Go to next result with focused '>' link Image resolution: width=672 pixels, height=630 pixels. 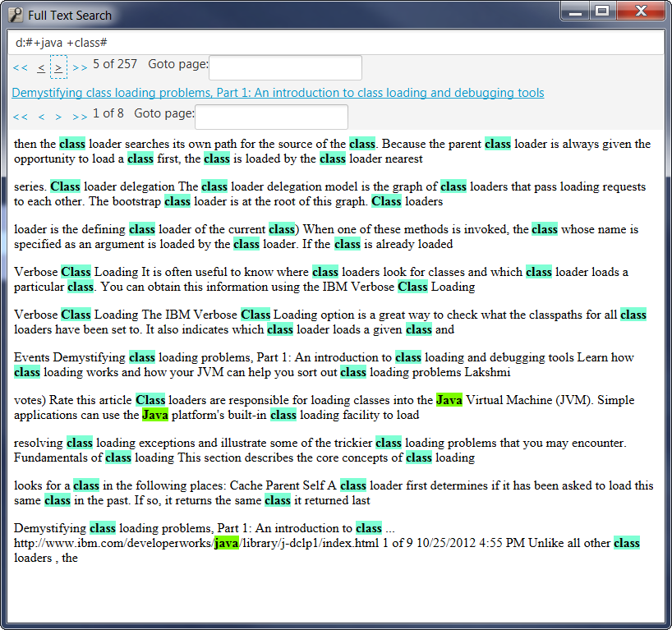(58, 67)
